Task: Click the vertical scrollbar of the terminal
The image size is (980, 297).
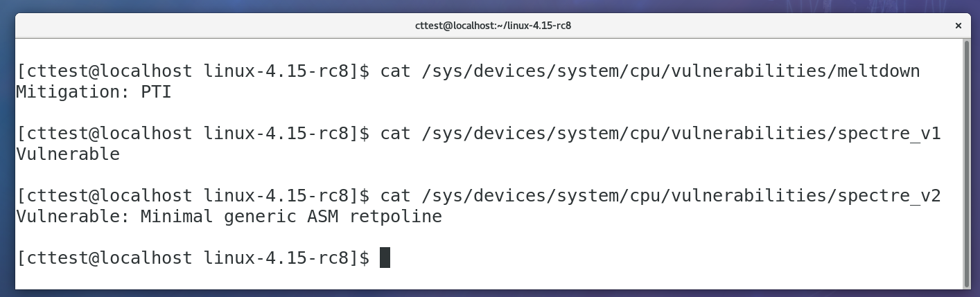Action: [966, 162]
